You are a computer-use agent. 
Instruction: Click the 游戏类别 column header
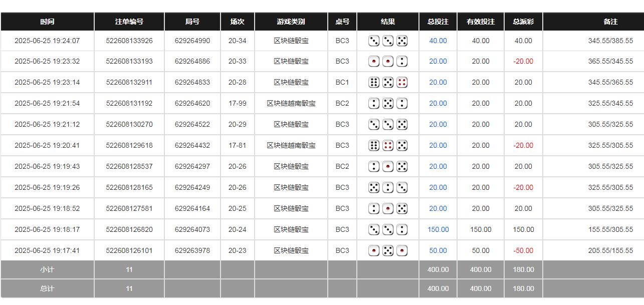click(291, 21)
